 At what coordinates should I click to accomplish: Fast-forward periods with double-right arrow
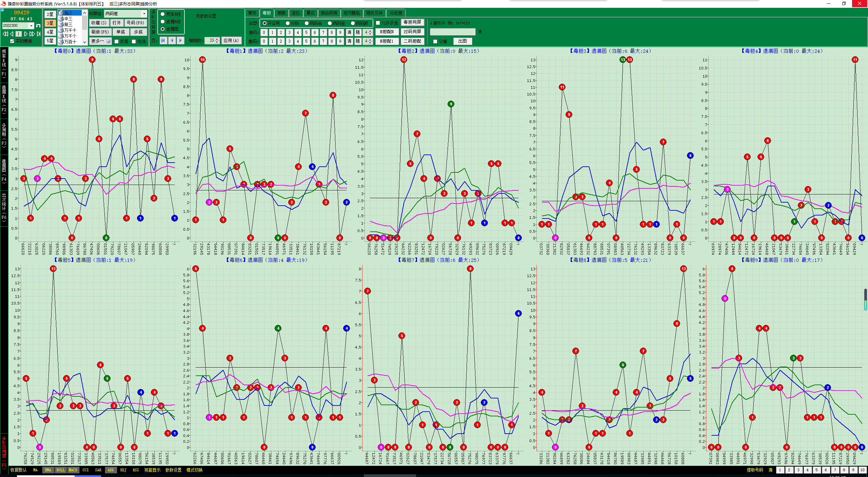tap(32, 34)
